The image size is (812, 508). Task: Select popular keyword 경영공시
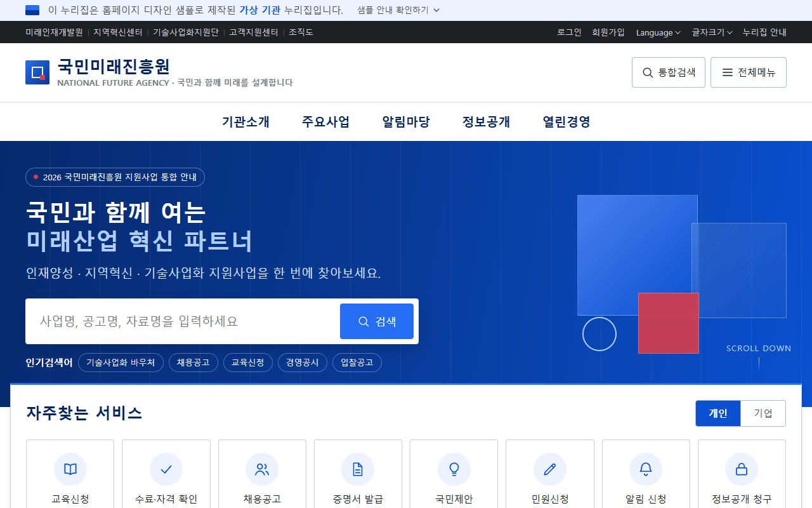(x=303, y=363)
